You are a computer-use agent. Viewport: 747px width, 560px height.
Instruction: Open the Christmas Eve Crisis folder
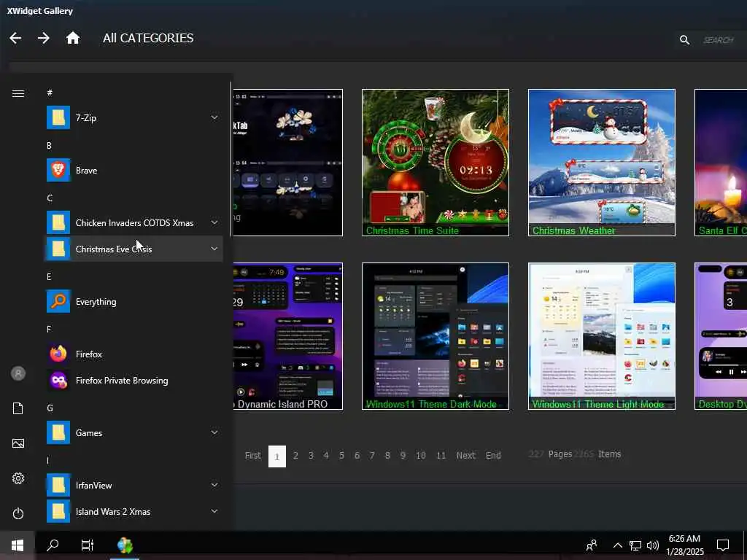[133, 249]
